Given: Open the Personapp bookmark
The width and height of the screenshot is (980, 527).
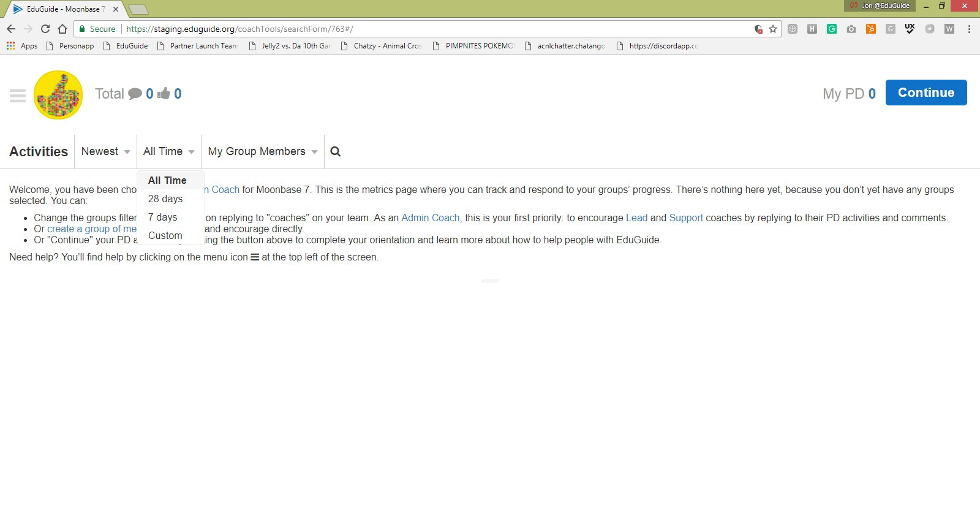Looking at the screenshot, I should 70,46.
